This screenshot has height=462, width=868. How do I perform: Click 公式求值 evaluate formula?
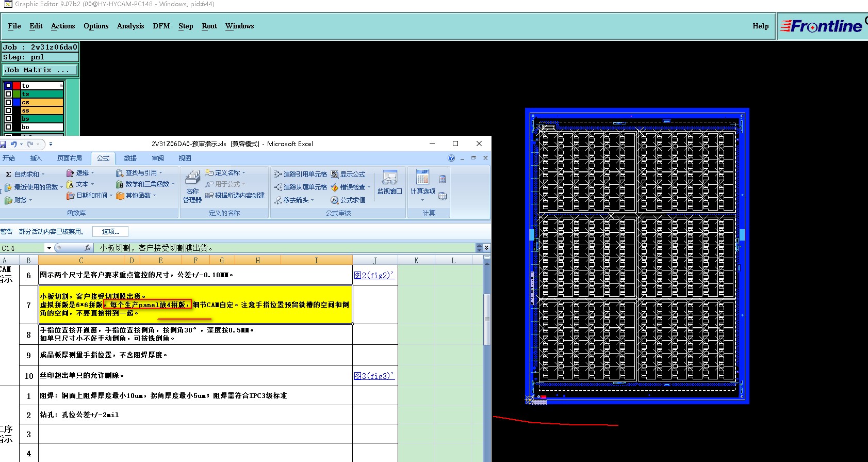(x=348, y=200)
